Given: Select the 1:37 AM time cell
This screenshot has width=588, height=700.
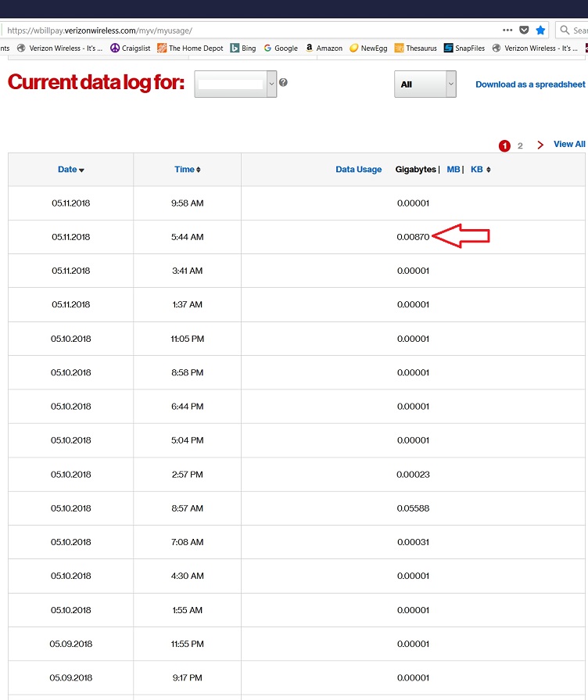Looking at the screenshot, I should (188, 304).
